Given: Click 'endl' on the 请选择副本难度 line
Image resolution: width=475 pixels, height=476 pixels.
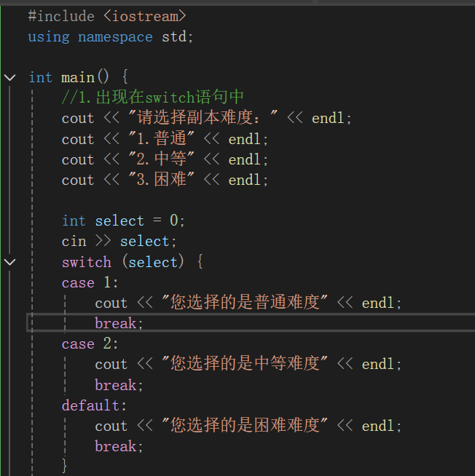Looking at the screenshot, I should pos(329,118).
